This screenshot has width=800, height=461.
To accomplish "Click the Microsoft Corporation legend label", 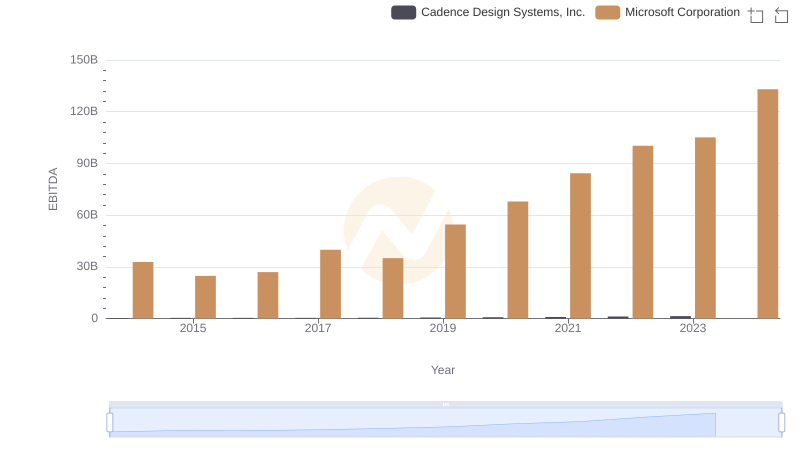I will pos(682,12).
